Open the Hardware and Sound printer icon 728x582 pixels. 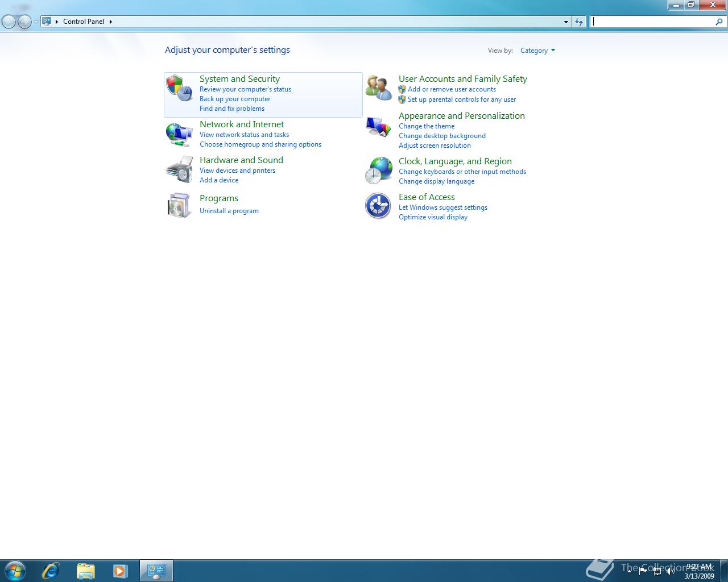(179, 169)
